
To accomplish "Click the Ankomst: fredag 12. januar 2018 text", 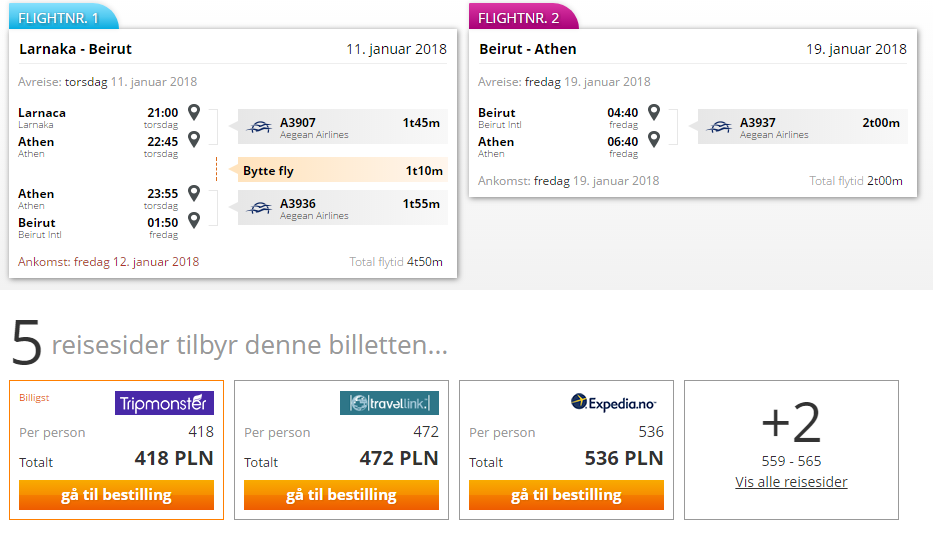I will [x=108, y=262].
